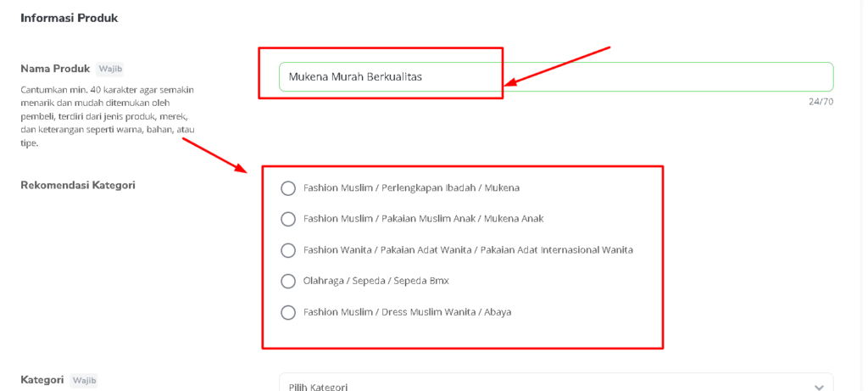Click the Informasi Produk section heading

(x=69, y=18)
